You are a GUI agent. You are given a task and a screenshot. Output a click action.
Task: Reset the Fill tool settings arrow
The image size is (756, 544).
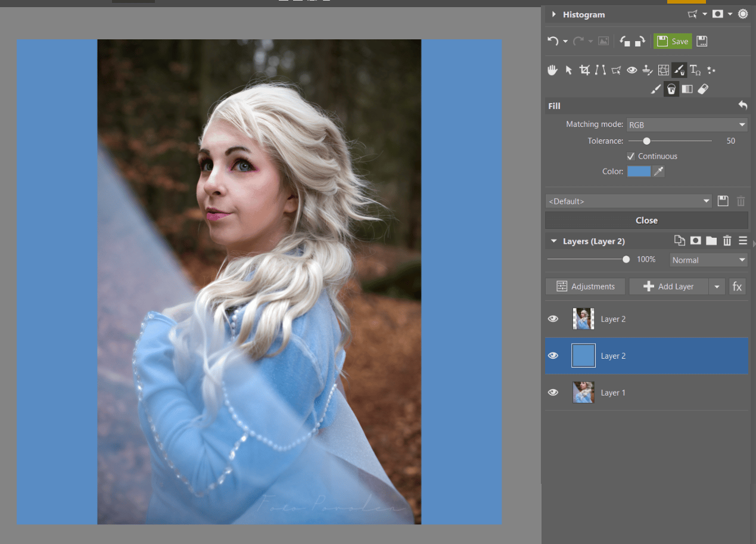coord(743,105)
